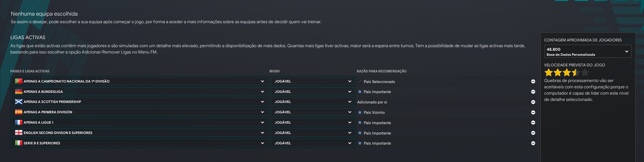Click the Nenhuma equipa escolhida heading
644x162 pixels.
click(x=44, y=14)
